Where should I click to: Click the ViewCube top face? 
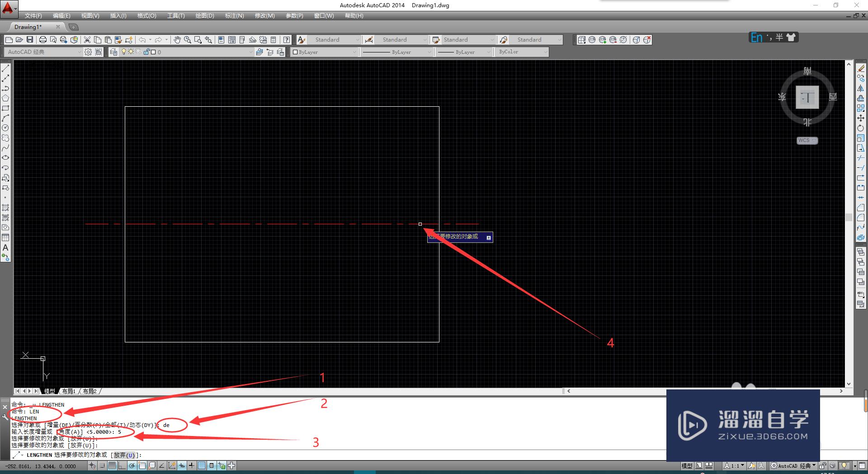(x=807, y=97)
